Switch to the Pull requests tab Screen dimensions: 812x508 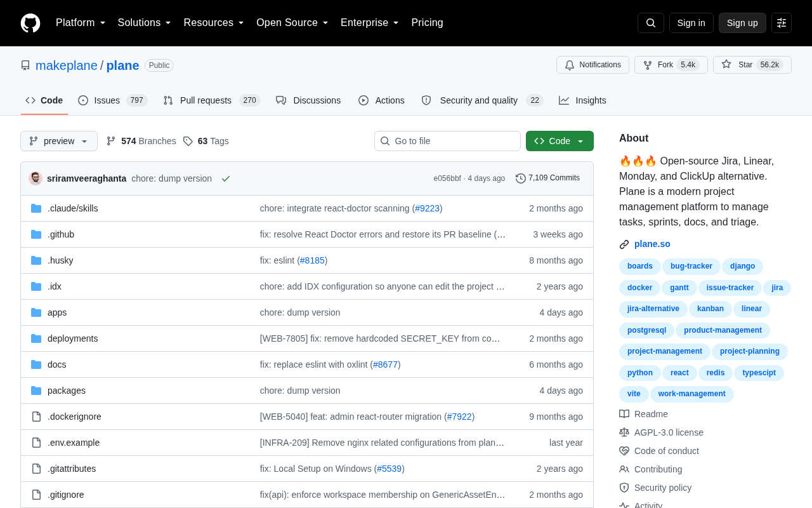211,100
